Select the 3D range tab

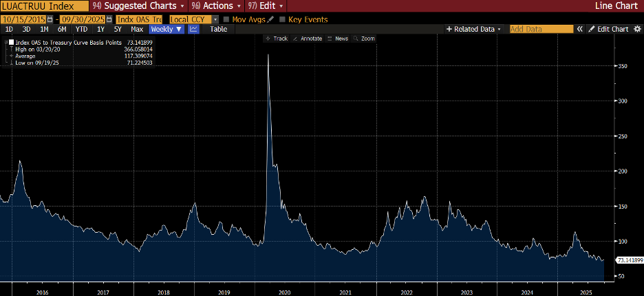click(27, 29)
